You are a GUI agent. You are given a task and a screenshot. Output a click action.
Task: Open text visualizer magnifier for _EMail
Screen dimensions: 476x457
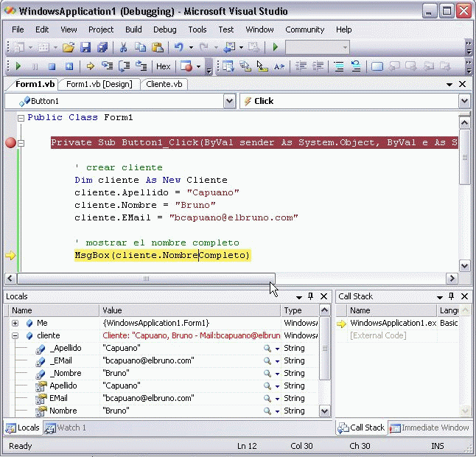(267, 360)
